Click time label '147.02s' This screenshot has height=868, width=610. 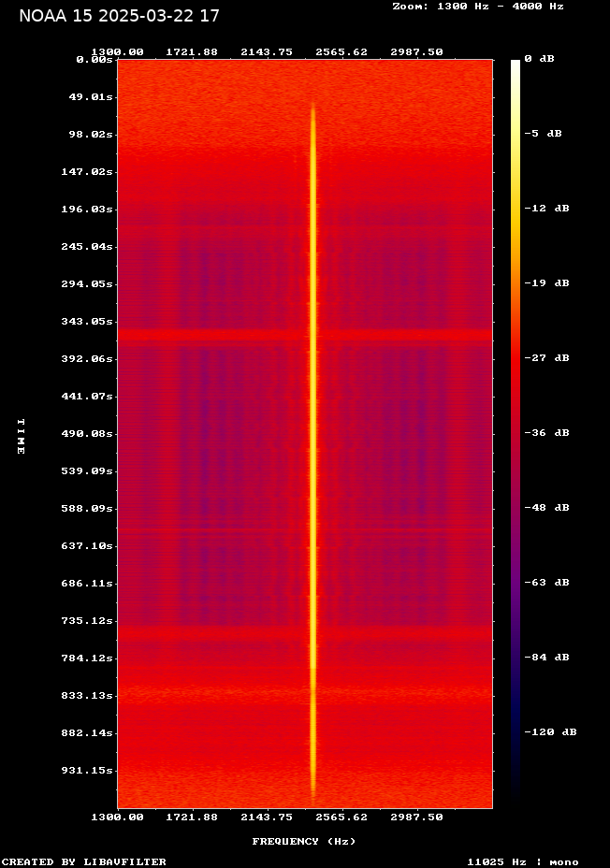87,171
